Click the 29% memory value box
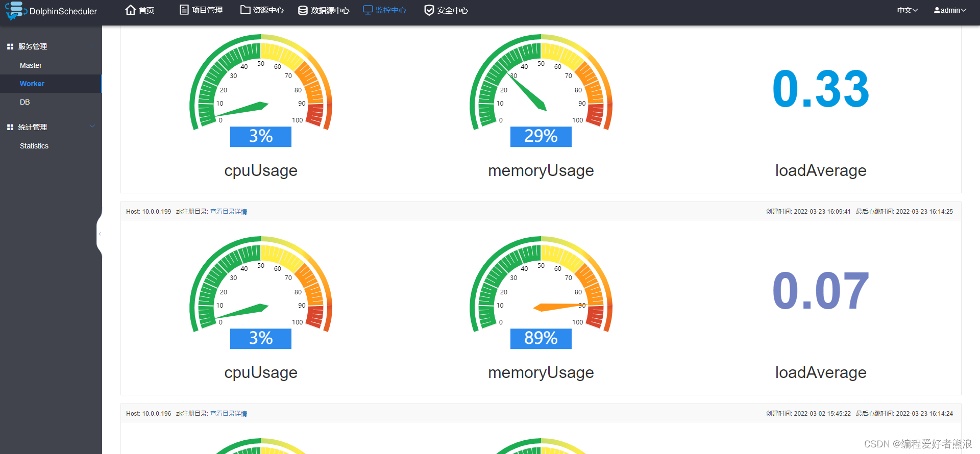Screen dimensions: 980x454 (x=541, y=137)
